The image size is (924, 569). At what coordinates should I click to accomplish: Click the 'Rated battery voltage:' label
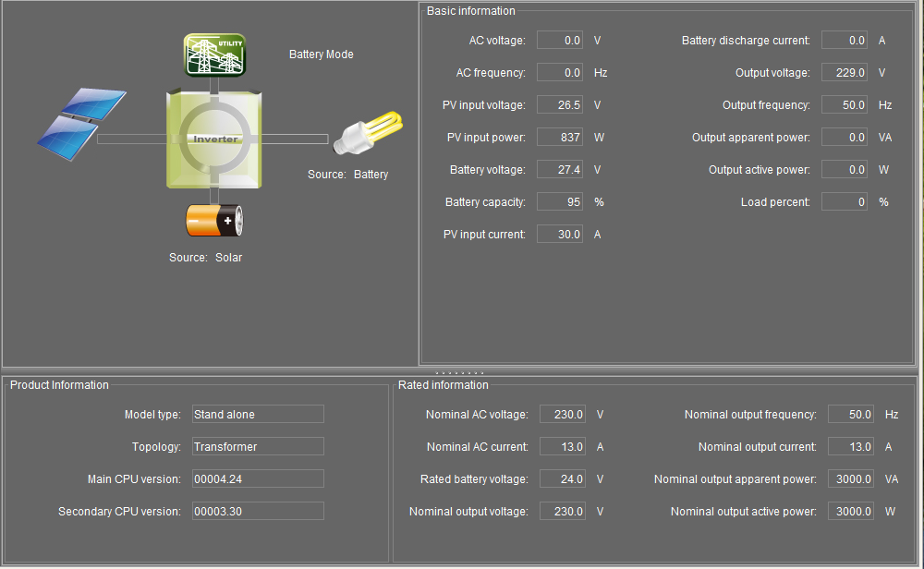[x=474, y=478]
